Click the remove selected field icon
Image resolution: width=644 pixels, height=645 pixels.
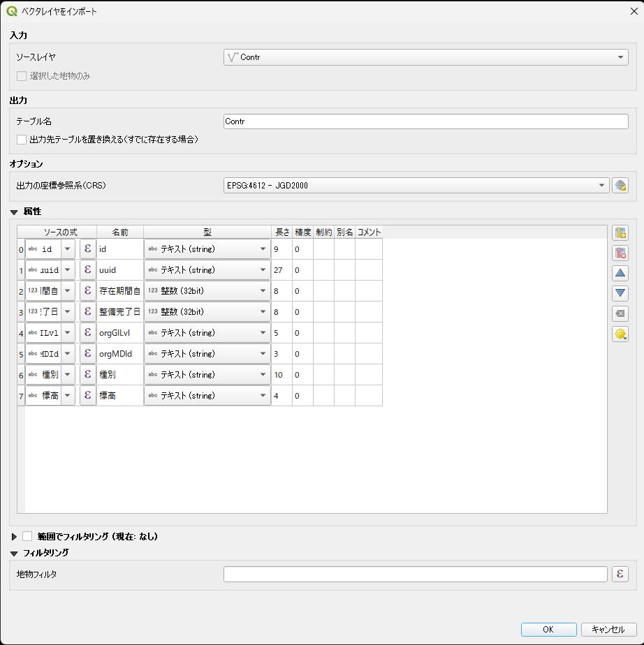click(620, 253)
